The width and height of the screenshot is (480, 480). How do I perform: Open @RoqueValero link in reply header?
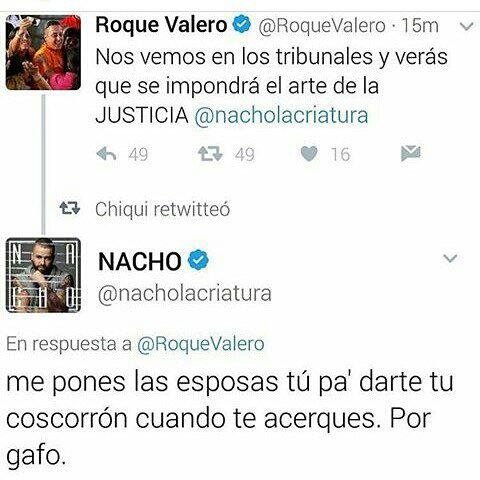(201, 344)
